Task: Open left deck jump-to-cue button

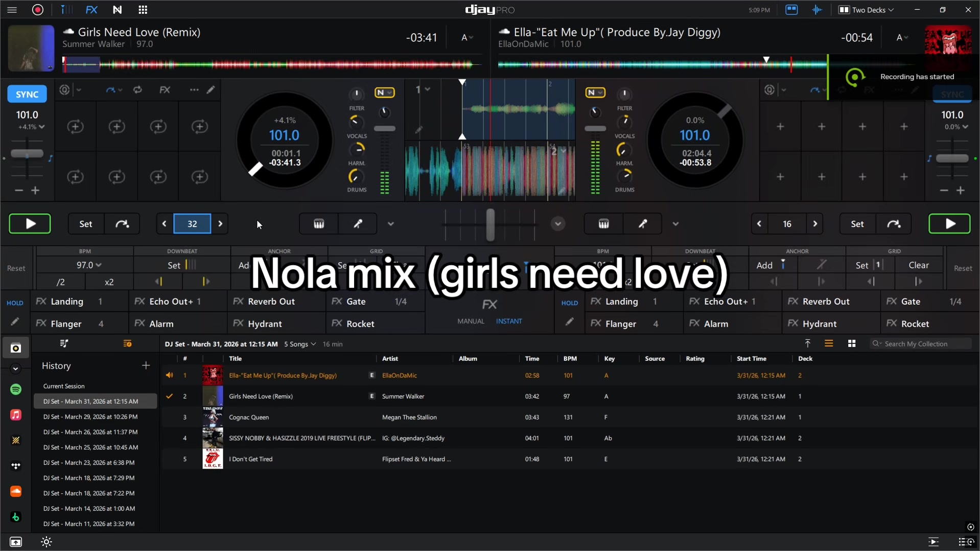Action: (x=122, y=224)
